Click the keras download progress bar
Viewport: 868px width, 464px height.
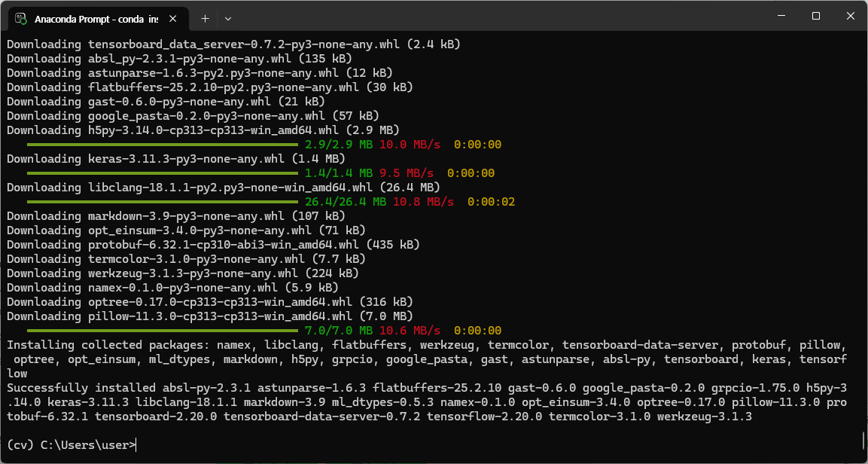coord(162,173)
